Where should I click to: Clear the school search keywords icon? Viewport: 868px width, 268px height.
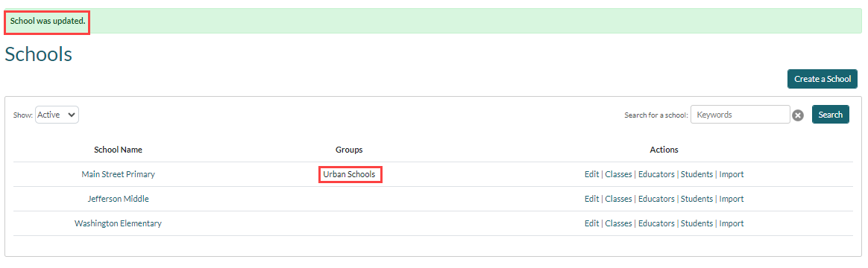pos(797,115)
